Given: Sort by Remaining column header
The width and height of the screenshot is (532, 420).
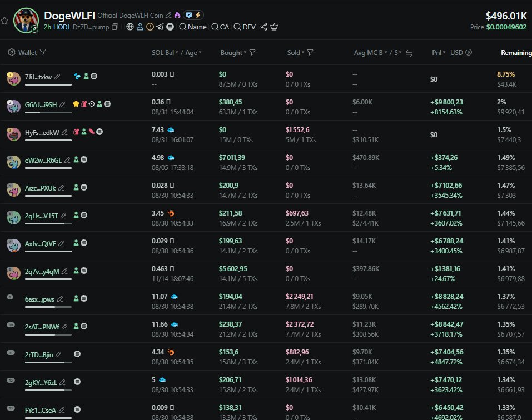Looking at the screenshot, I should point(516,53).
